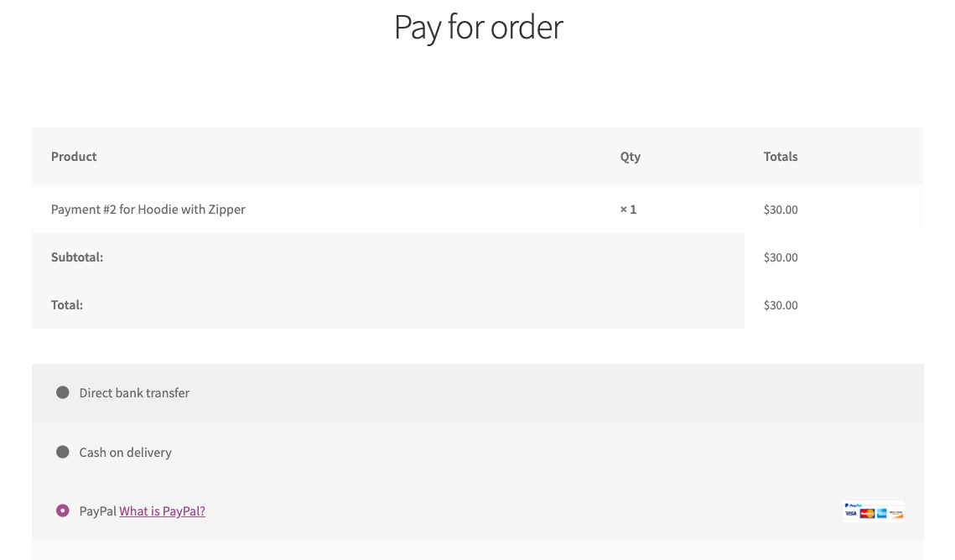Open the "What is PayPal?" link
Viewport: 955px width, 560px height.
(162, 511)
